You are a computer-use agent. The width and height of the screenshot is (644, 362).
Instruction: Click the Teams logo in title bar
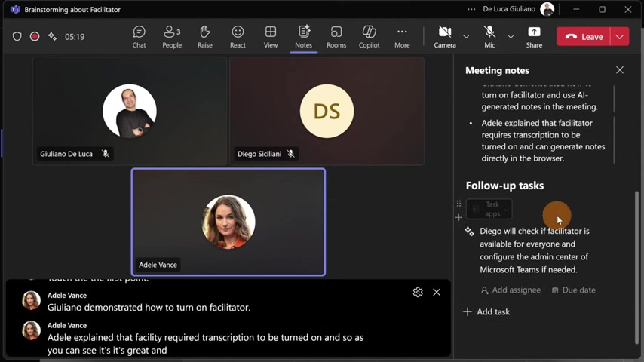[15, 9]
